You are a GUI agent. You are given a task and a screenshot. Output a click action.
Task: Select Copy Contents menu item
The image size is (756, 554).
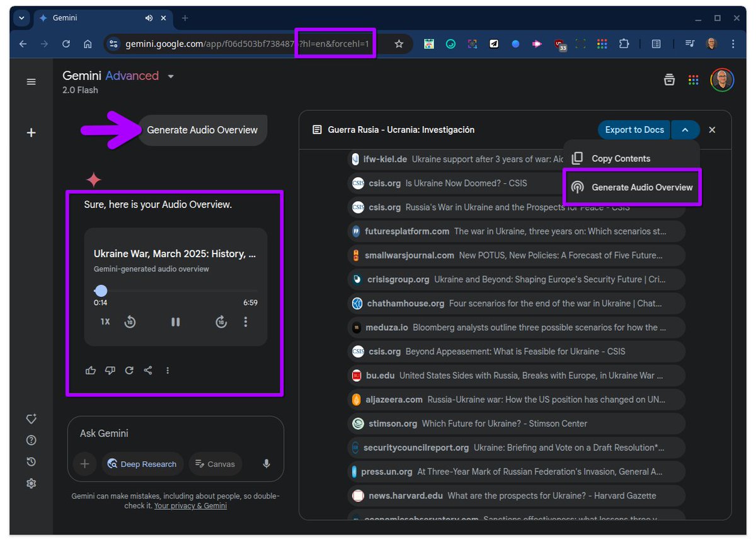click(632, 159)
